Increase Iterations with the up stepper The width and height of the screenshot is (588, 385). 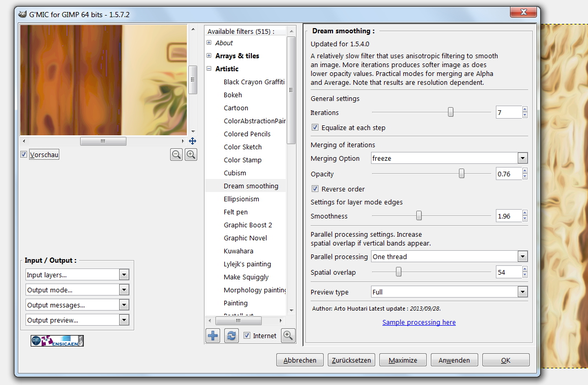coord(525,109)
